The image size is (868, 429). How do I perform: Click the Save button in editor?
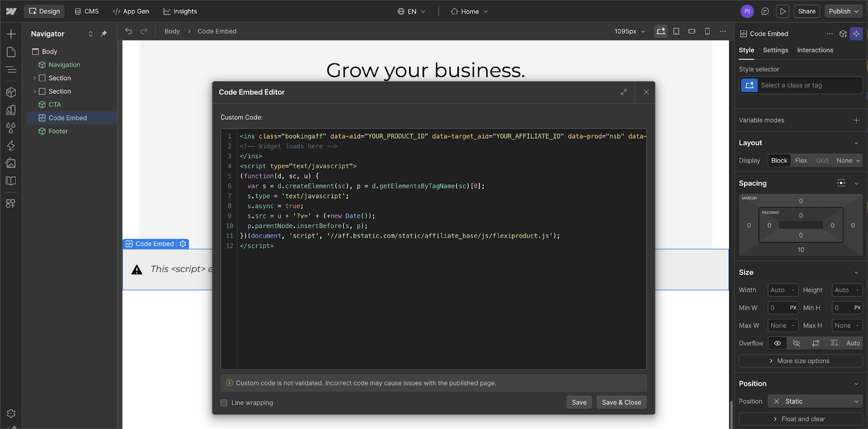(x=579, y=402)
